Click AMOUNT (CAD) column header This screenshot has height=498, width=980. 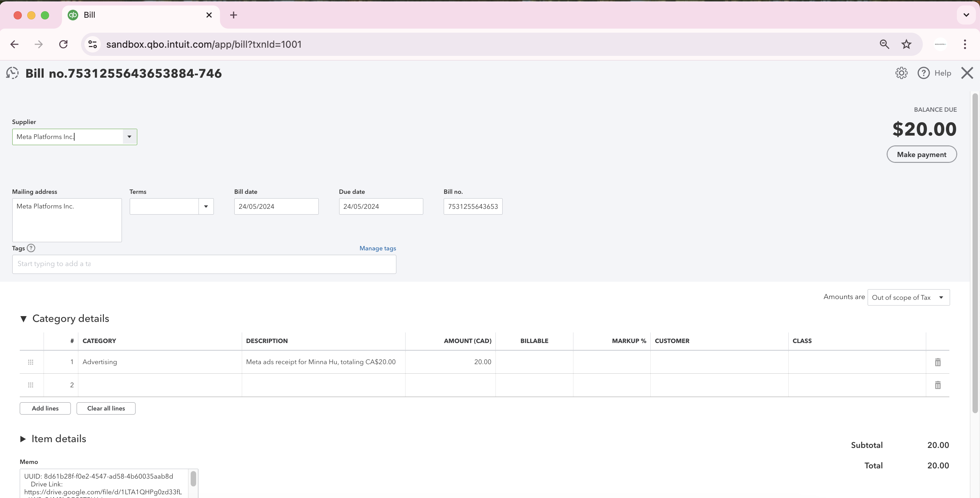(468, 341)
